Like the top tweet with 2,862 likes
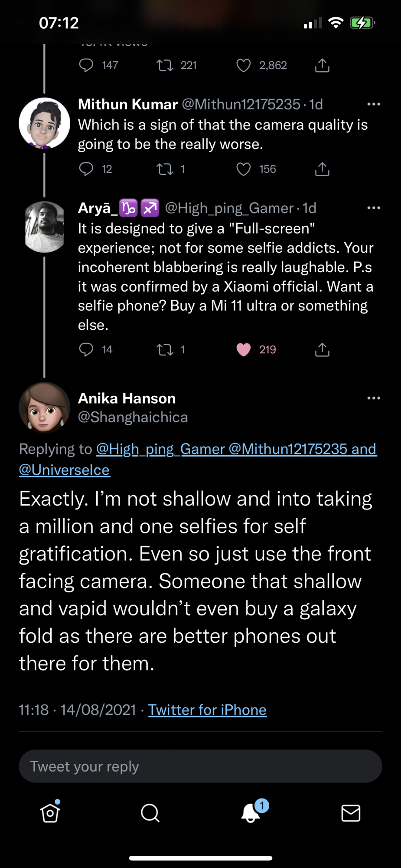The height and width of the screenshot is (868, 401). [x=244, y=66]
